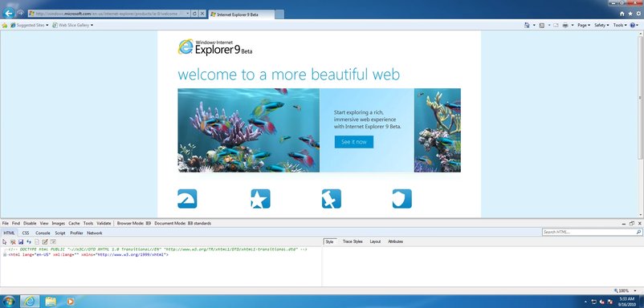The height and width of the screenshot is (308, 644).
Task: Stop loading with the address bar X
Action: (202, 14)
